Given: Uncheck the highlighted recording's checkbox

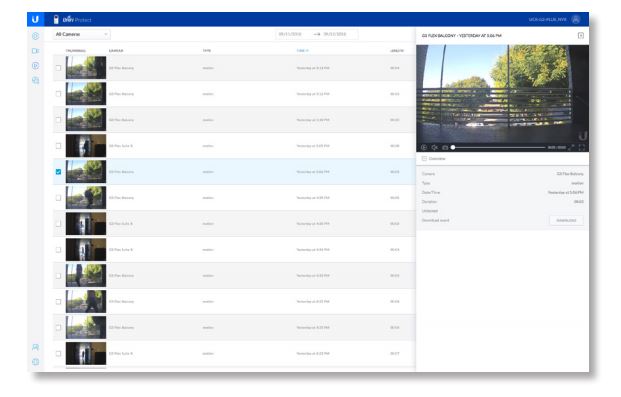Looking at the screenshot, I should 58,172.
